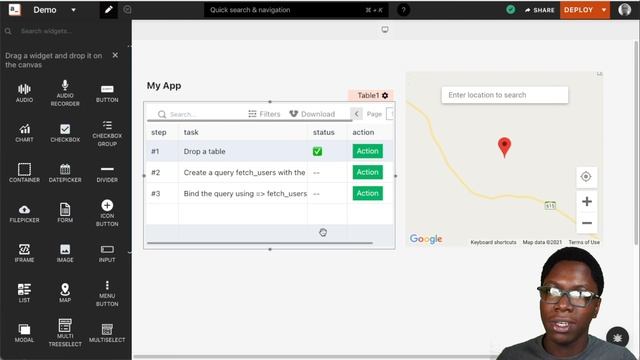Click the table horizontal scrollbar
The image size is (640, 360).
tap(260, 243)
